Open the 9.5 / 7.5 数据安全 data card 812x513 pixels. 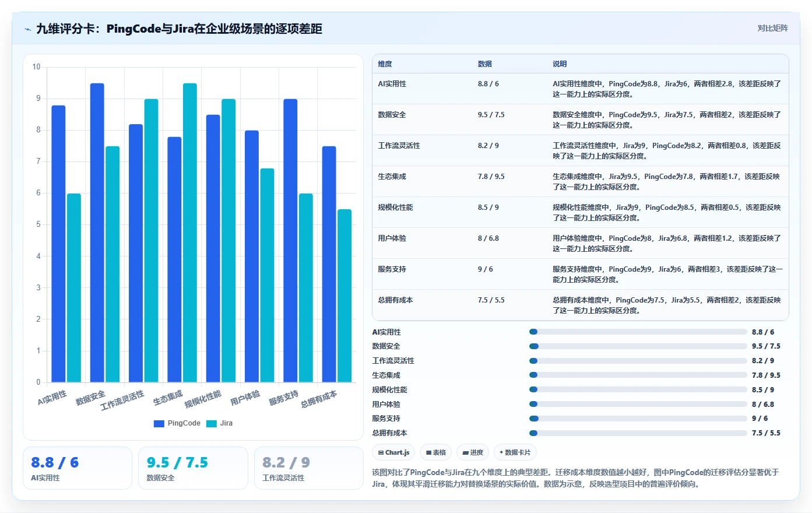click(x=193, y=468)
